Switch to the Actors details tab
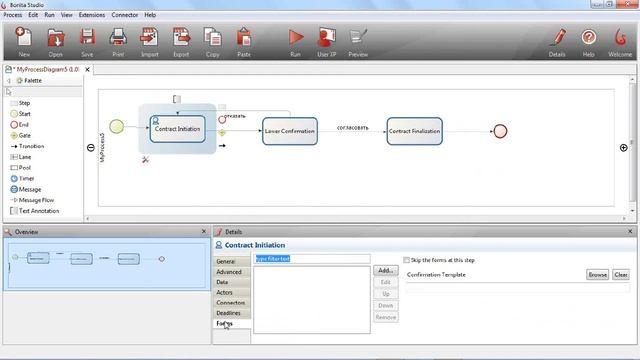This screenshot has width=640, height=360. 231,293
